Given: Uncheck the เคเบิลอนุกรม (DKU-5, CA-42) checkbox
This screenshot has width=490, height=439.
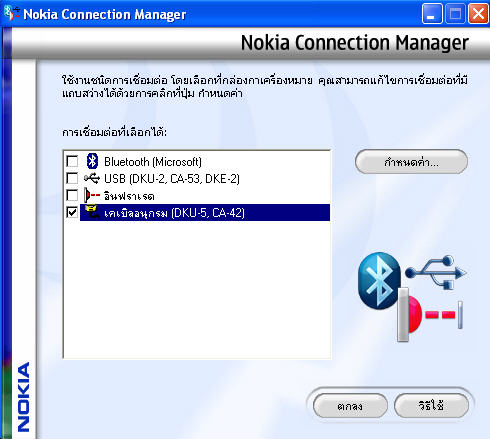Looking at the screenshot, I should pos(72,212).
